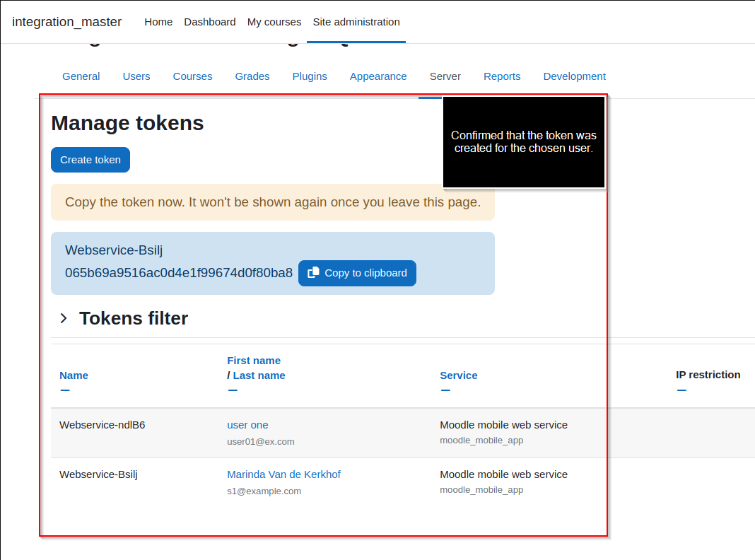
Task: Sort tokens by Name column
Action: (74, 375)
